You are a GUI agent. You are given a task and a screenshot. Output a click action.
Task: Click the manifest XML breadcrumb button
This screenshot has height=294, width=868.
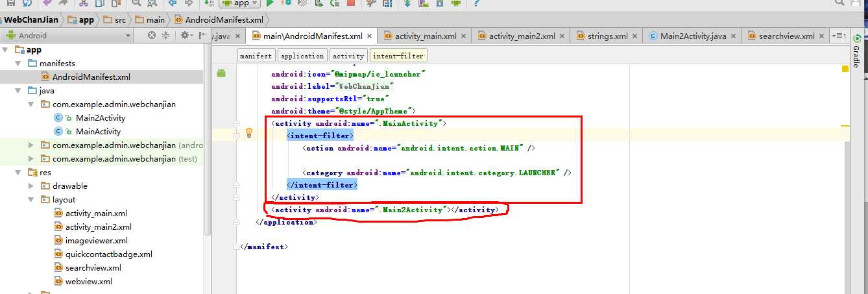click(x=256, y=56)
